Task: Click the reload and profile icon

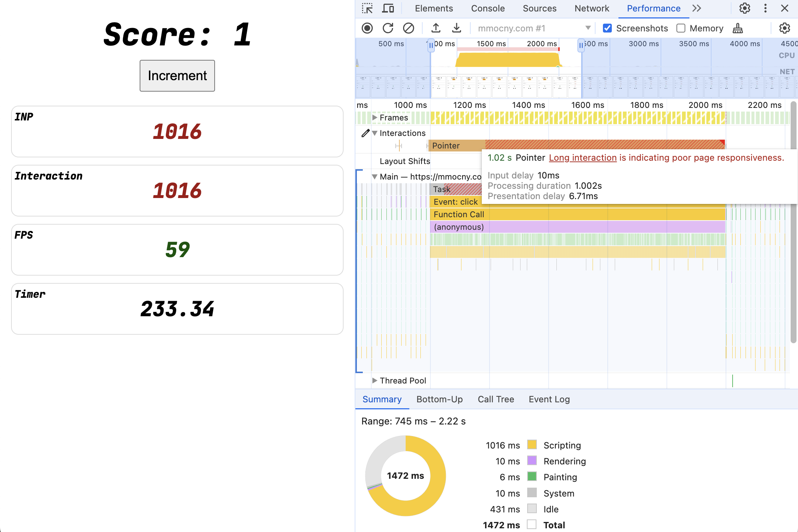Action: (x=388, y=27)
